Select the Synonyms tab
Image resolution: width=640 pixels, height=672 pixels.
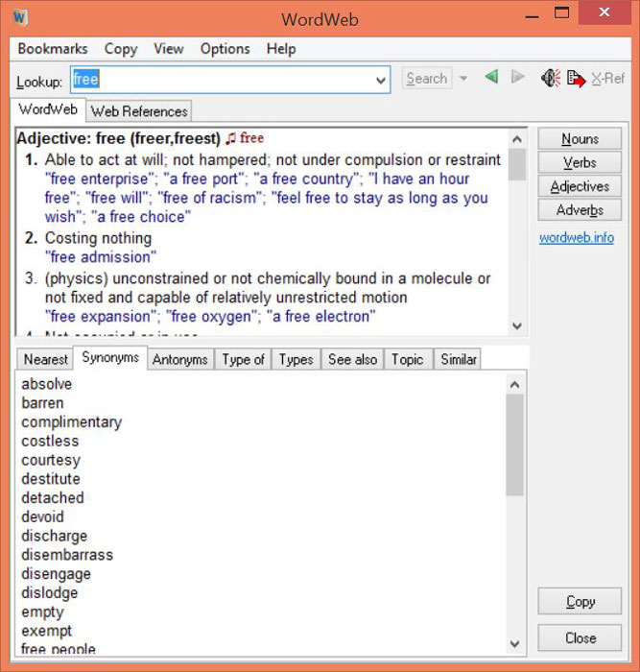[x=110, y=357]
